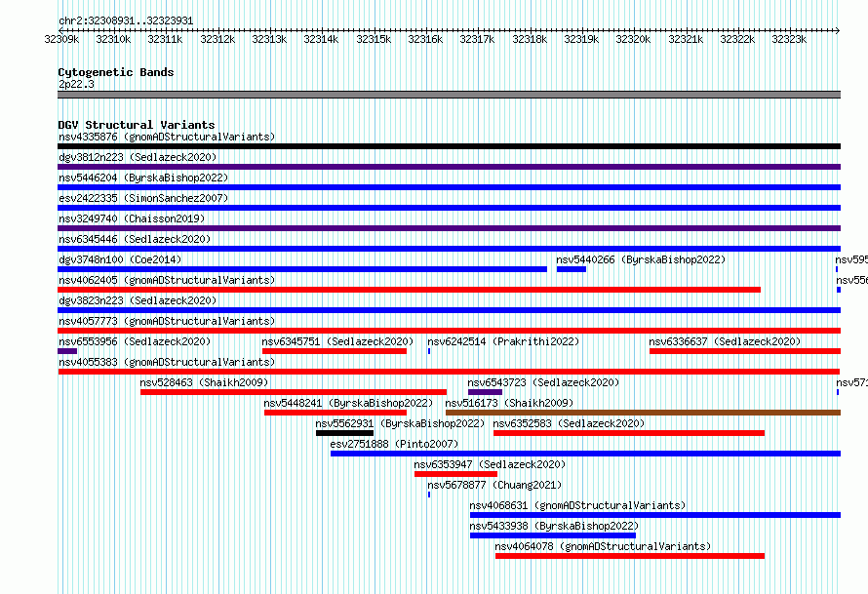Select the red nsv6336637 variant bar
This screenshot has width=868, height=594.
tap(745, 351)
